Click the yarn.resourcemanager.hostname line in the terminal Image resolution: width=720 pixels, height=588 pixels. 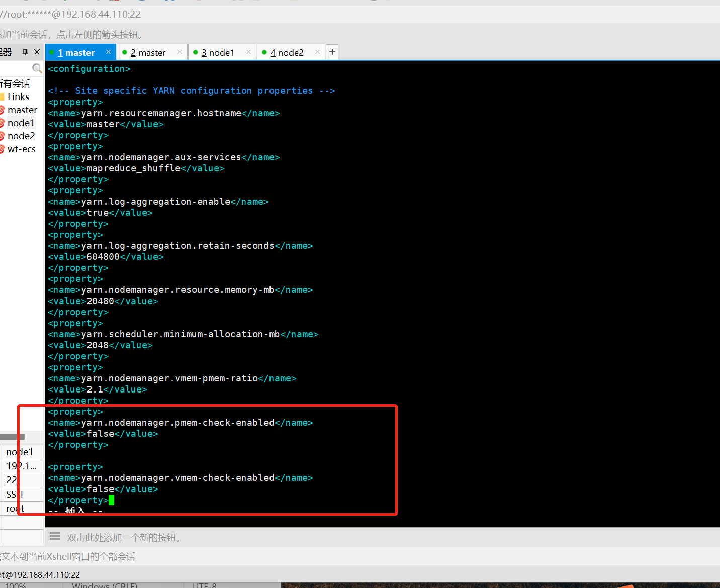[x=164, y=113]
